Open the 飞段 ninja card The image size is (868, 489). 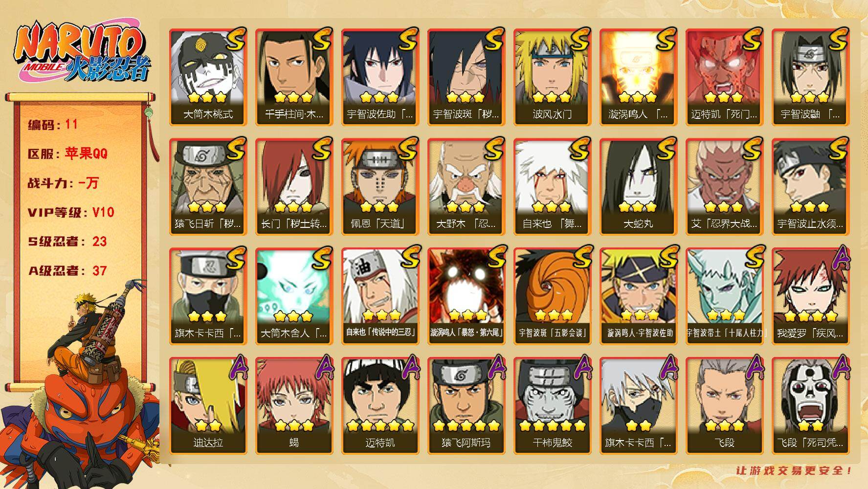(725, 406)
